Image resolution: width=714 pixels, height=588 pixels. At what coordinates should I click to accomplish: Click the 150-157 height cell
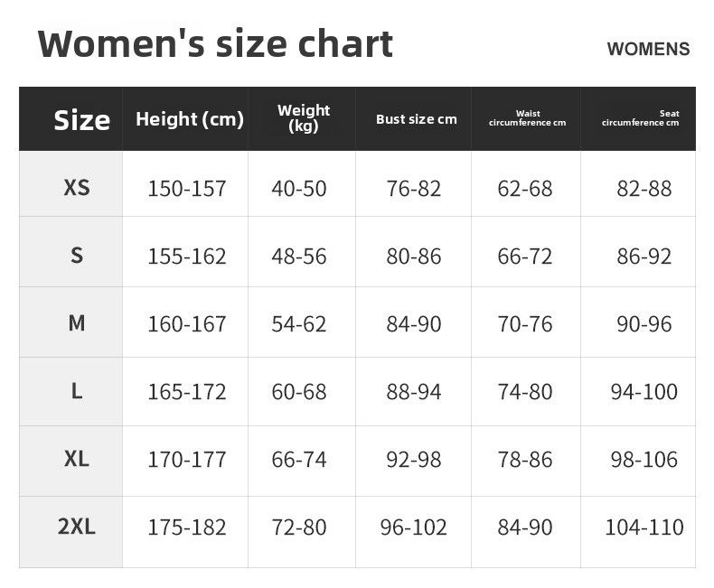click(x=187, y=189)
